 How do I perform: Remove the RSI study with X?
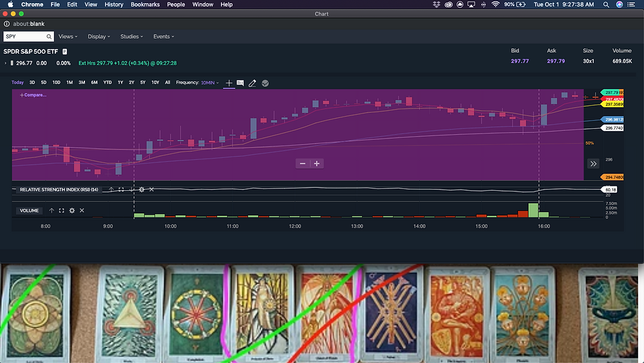click(151, 190)
